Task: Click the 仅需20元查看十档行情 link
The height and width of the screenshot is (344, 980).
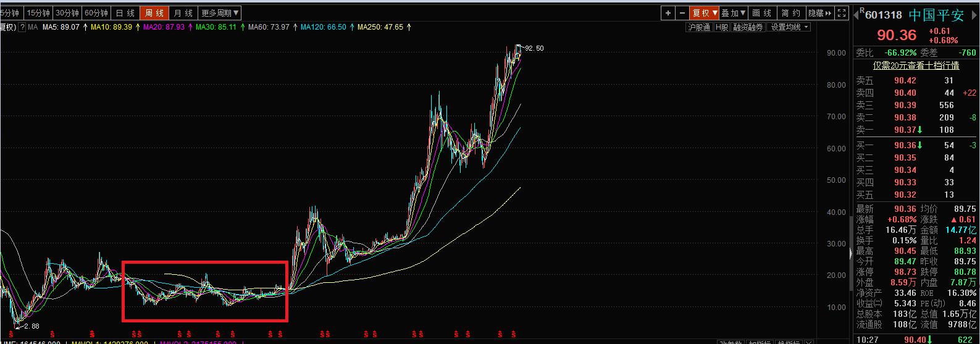Action: click(916, 65)
